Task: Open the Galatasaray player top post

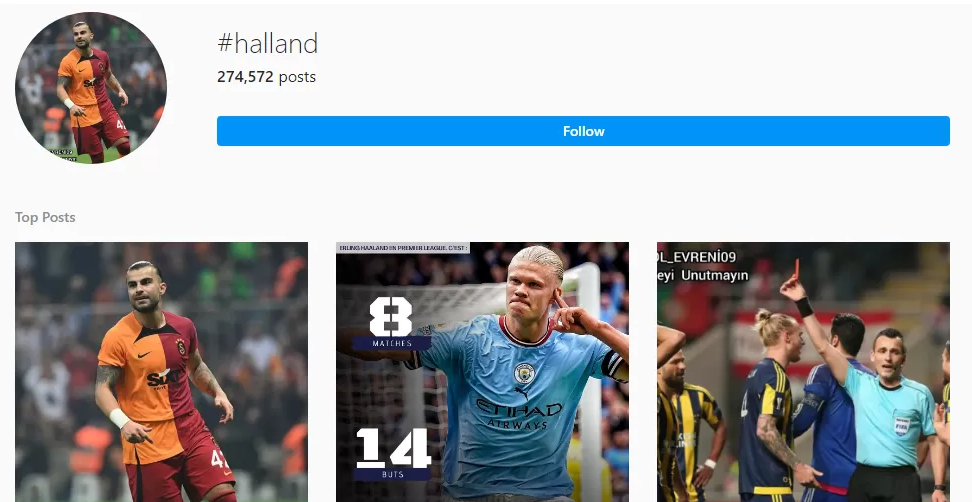Action: click(x=161, y=372)
